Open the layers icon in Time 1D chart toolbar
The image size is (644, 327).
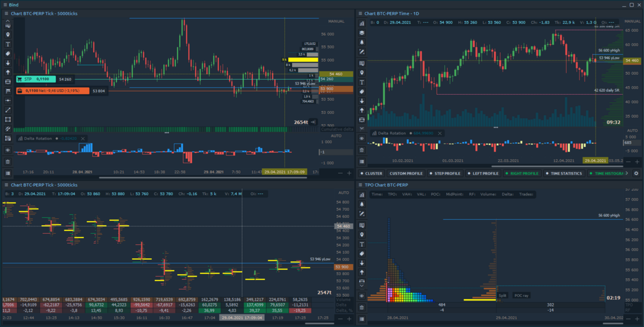pos(362,33)
